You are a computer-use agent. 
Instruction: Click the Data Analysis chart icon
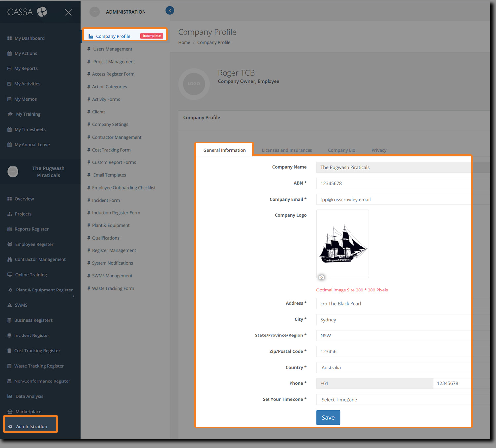pos(10,396)
